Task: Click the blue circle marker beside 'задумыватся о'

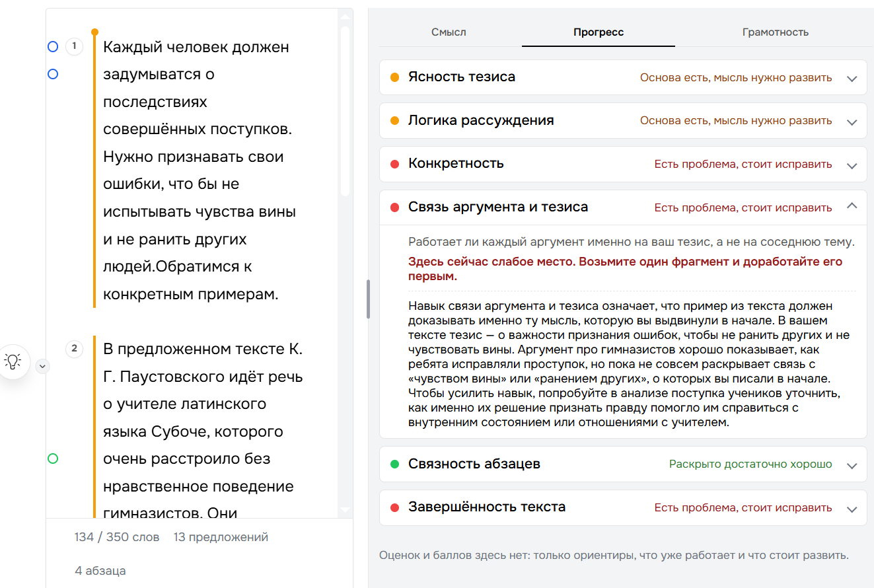Action: (x=53, y=75)
